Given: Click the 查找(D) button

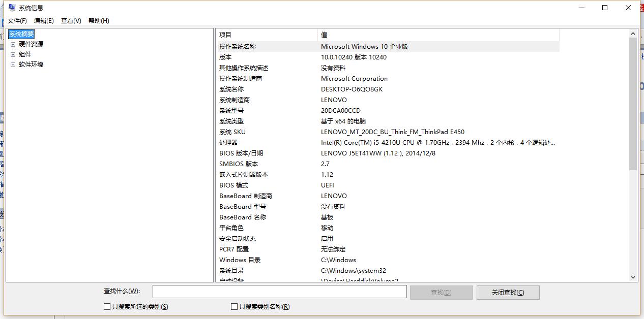Looking at the screenshot, I should point(441,292).
